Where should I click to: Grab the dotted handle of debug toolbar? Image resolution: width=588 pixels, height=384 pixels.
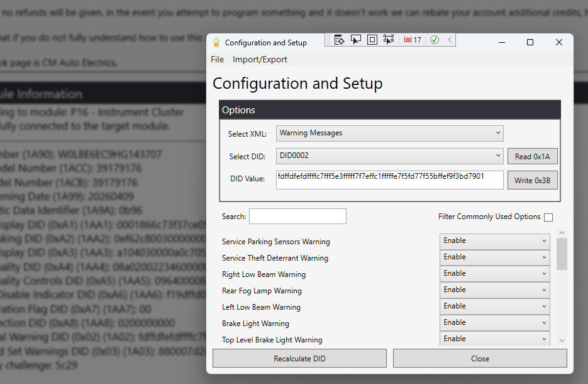click(328, 40)
